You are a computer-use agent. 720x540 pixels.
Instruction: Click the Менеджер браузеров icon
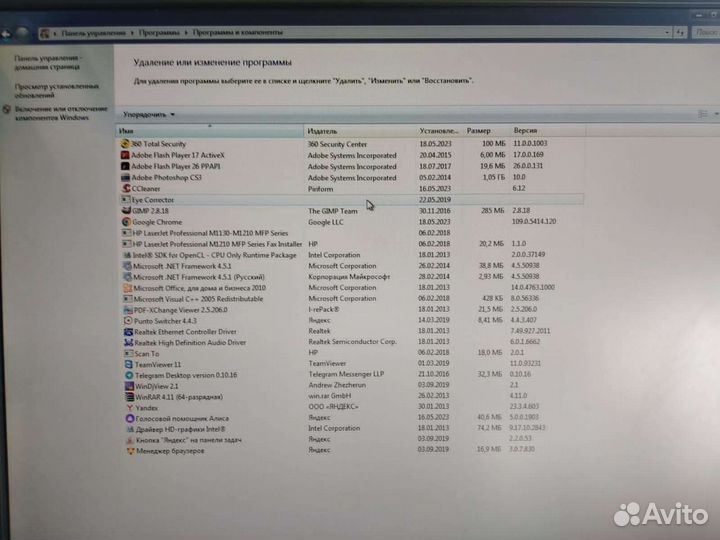click(x=131, y=451)
